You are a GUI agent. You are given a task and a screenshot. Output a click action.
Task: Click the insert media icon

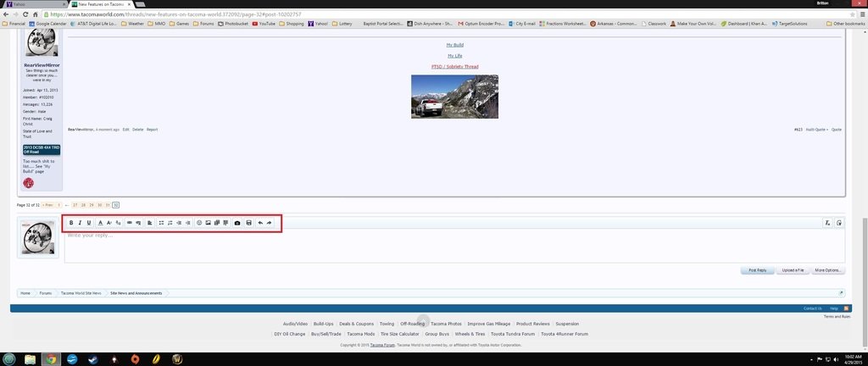pos(217,223)
